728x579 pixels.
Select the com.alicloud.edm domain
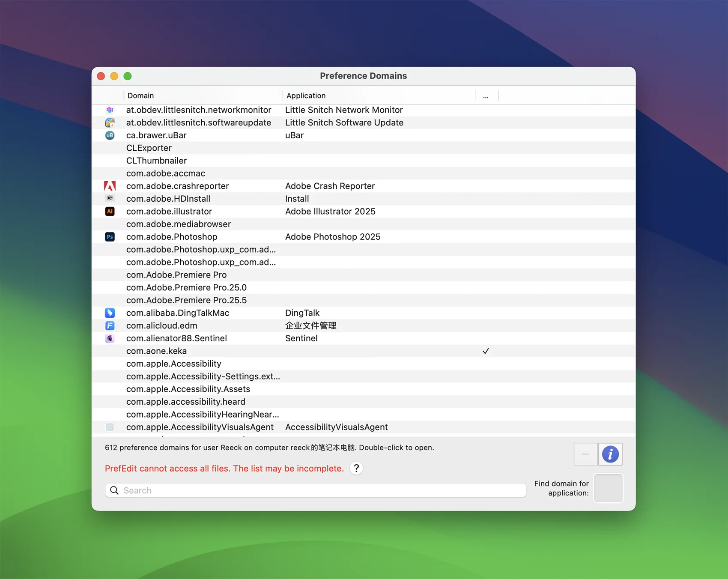162,325
